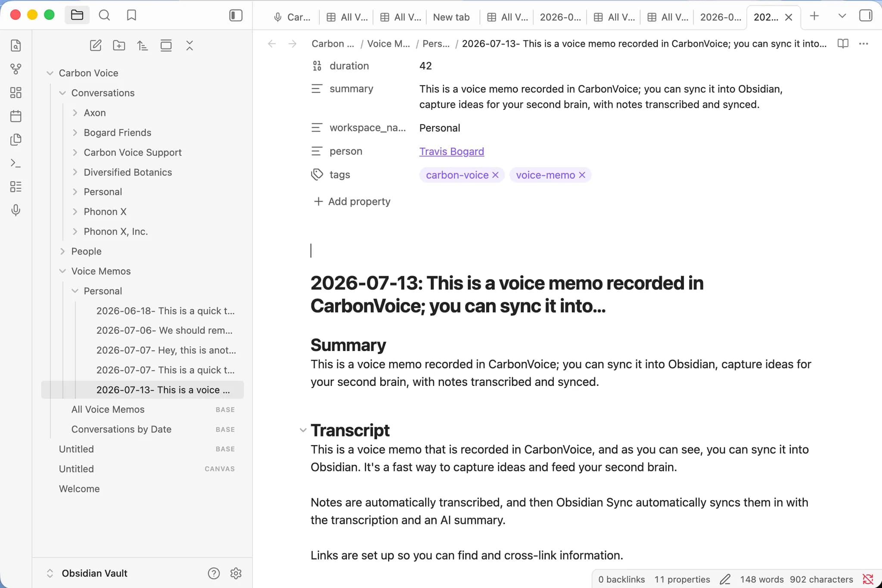Collapse the Voice Memos folder
The width and height of the screenshot is (882, 588).
pyautogui.click(x=62, y=271)
